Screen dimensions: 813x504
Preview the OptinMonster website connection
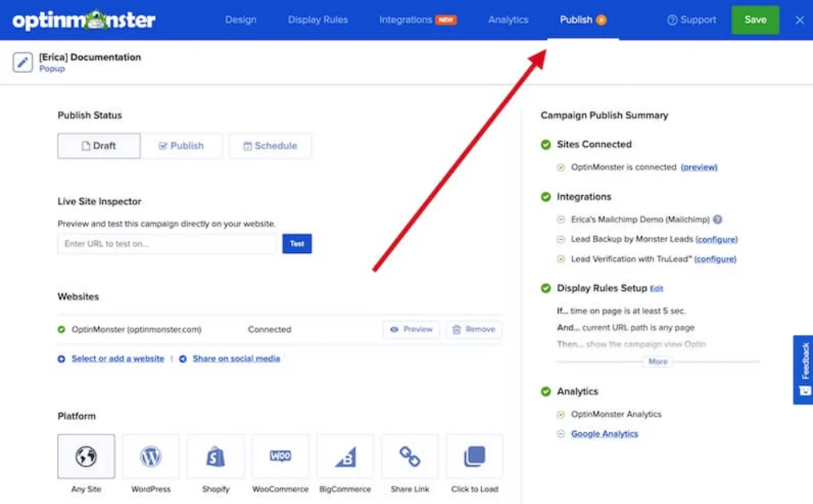(411, 329)
